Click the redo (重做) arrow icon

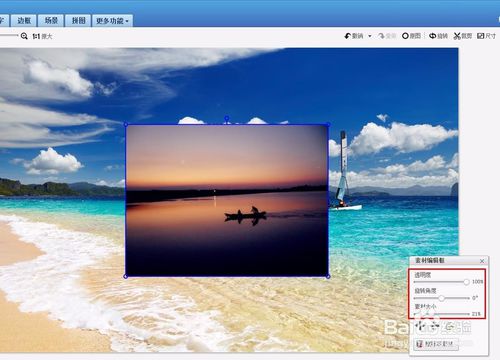point(381,36)
